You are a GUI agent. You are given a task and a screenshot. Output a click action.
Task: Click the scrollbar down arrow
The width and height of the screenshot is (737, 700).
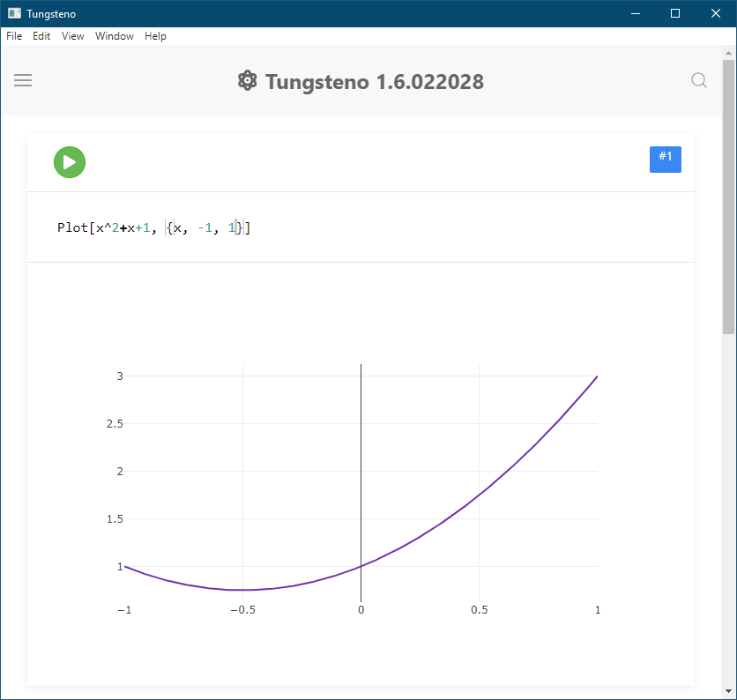728,691
